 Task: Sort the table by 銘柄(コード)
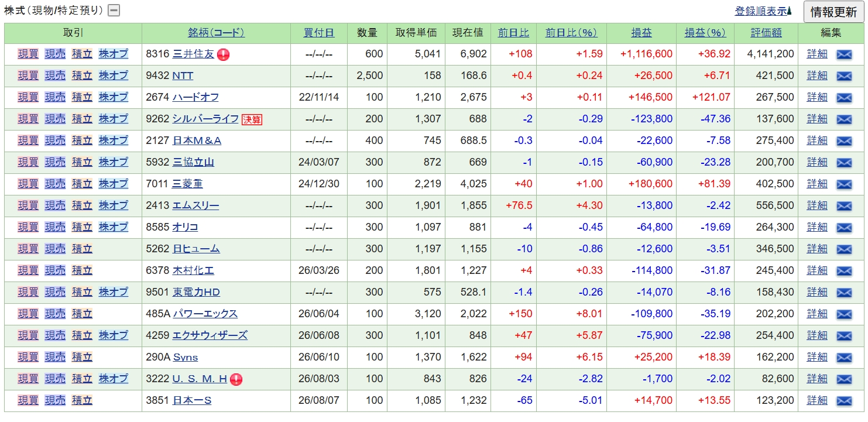point(216,33)
